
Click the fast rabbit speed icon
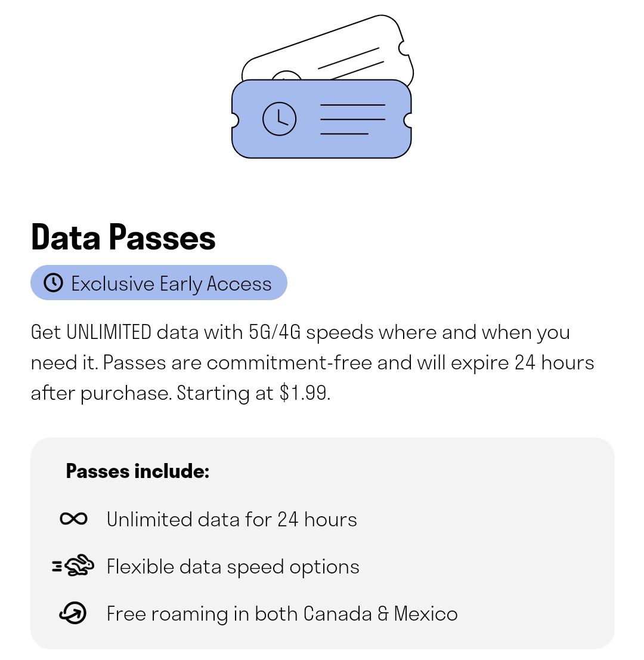pyautogui.click(x=73, y=565)
